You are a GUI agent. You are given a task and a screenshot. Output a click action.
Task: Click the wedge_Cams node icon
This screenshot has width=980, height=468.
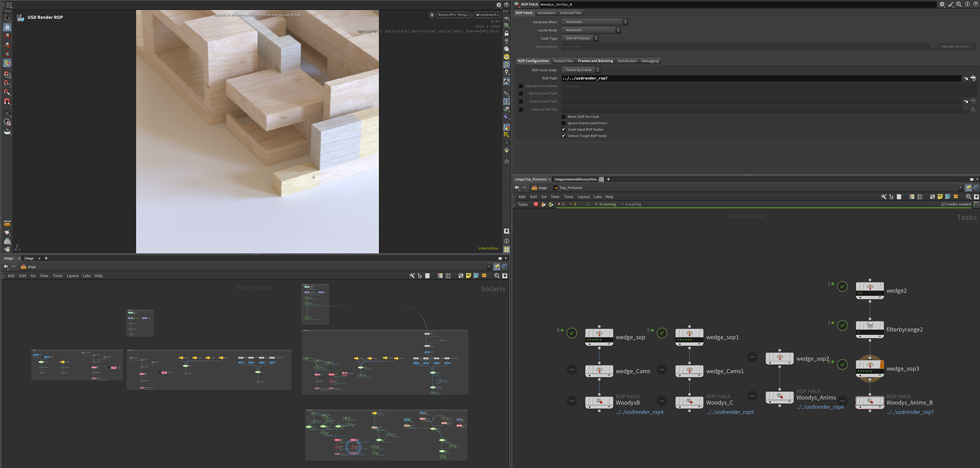pos(599,370)
